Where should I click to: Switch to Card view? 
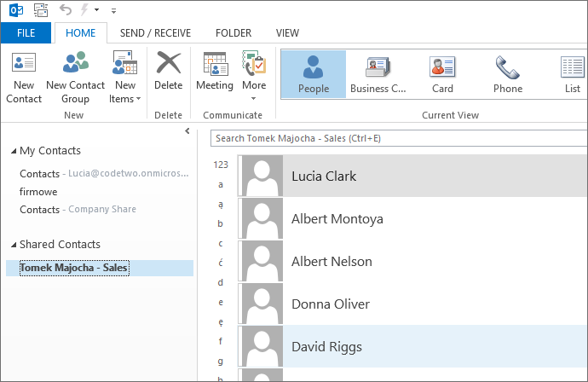[442, 74]
